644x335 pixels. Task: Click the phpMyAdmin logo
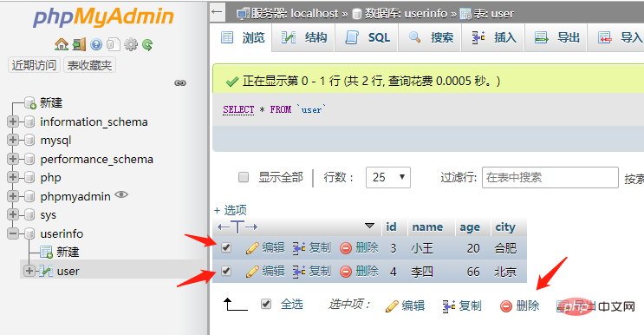(103, 17)
